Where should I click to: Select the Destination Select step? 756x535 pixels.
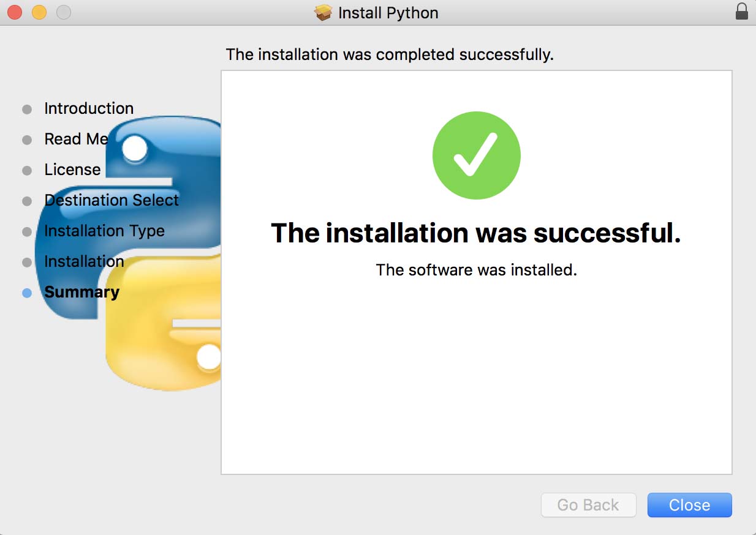tap(112, 200)
